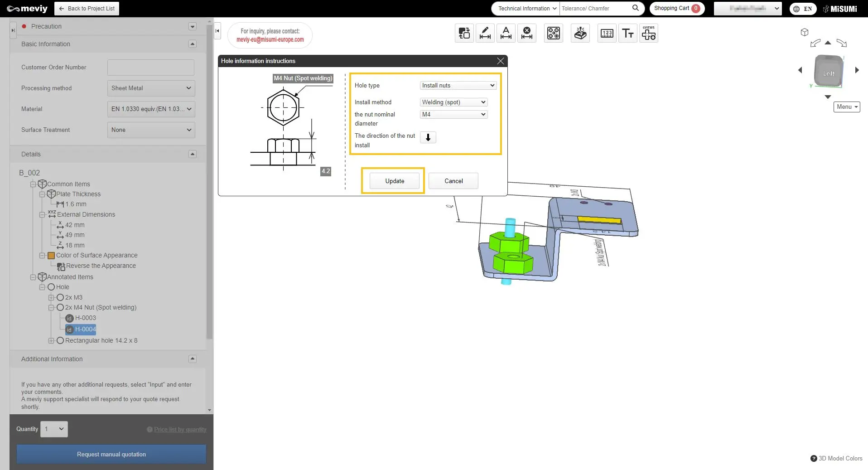
Task: Open the Technical Information menu
Action: tap(527, 9)
